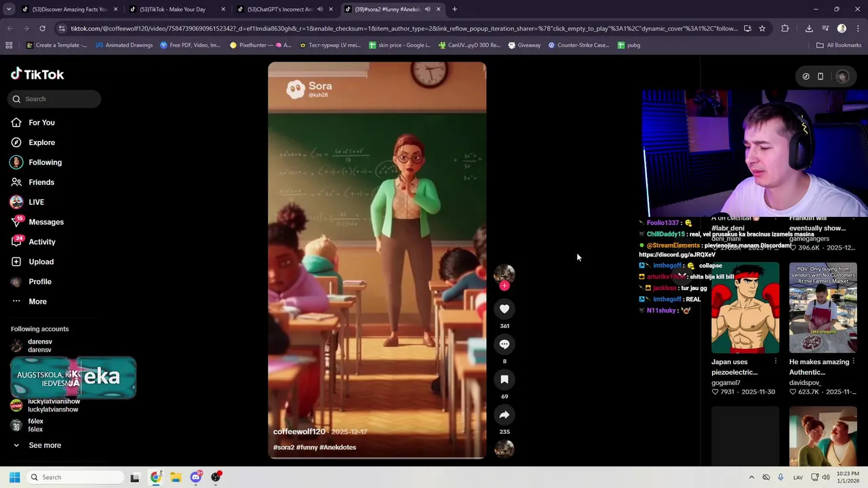
Task: Open the sound disc under share count
Action: pos(505,449)
